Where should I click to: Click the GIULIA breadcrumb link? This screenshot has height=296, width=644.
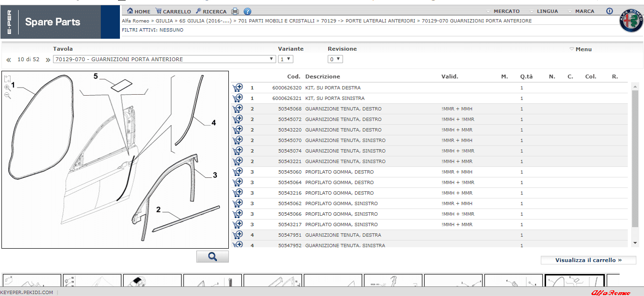(x=164, y=21)
